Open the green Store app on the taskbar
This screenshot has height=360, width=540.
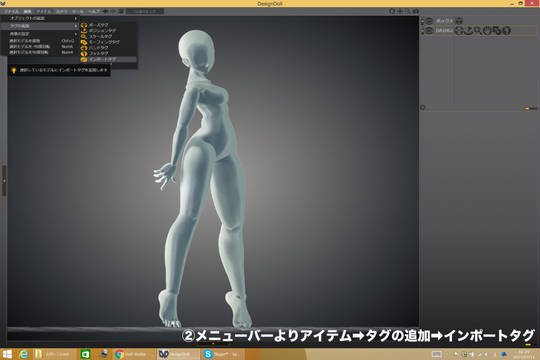[85, 354]
